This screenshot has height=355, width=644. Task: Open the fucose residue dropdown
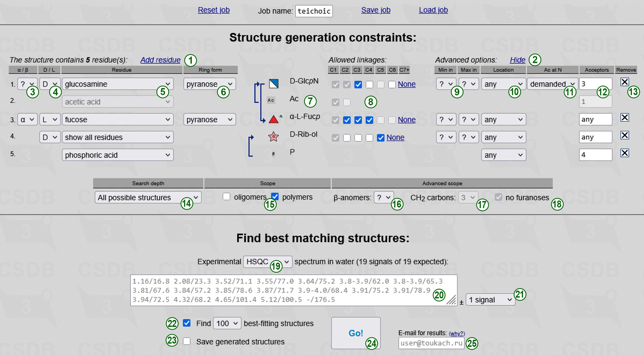click(x=118, y=120)
